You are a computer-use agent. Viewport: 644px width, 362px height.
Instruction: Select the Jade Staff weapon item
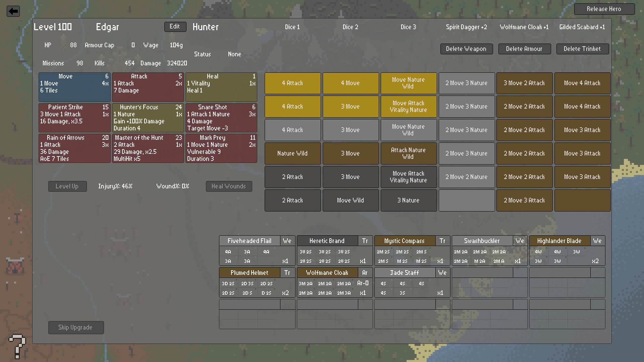[x=405, y=273]
